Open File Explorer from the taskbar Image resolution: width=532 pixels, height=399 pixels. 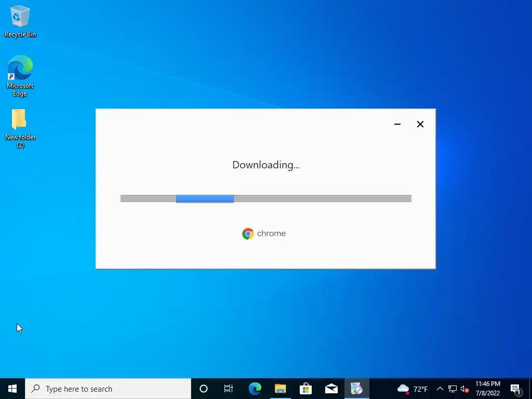click(280, 389)
